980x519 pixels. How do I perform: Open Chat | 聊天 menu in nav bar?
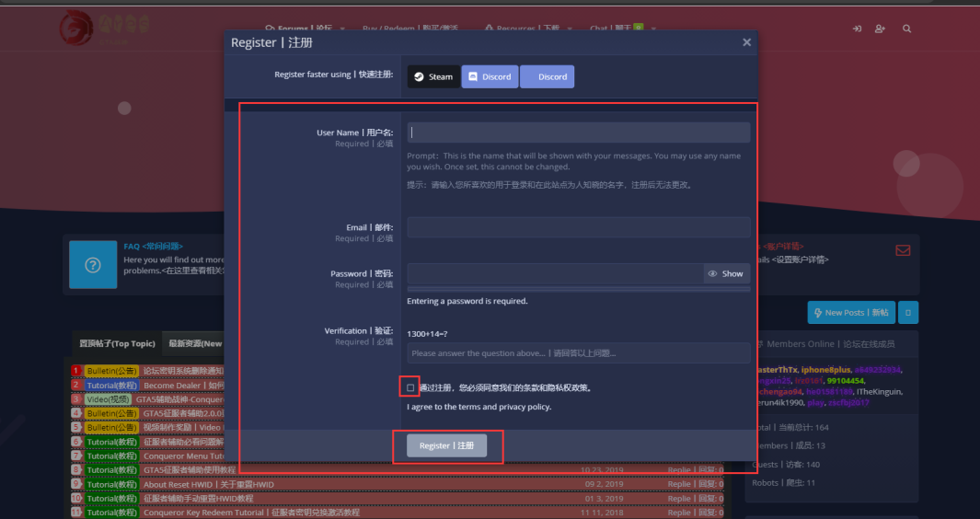[x=610, y=29]
